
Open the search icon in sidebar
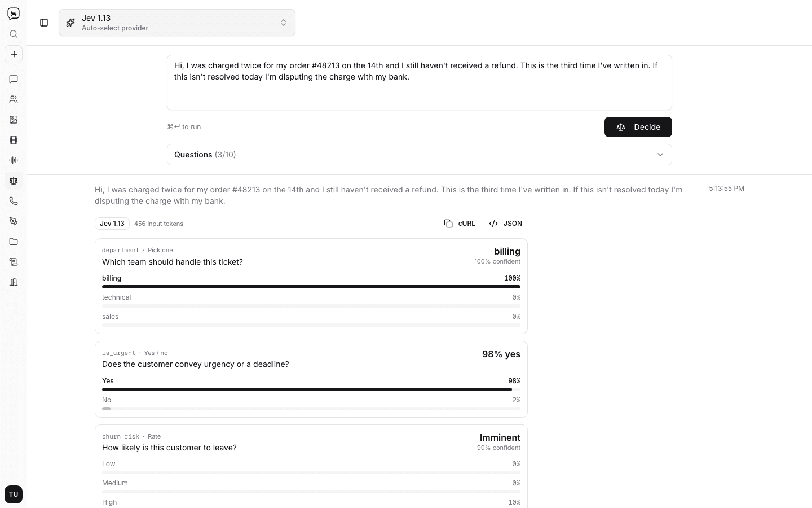pos(14,34)
